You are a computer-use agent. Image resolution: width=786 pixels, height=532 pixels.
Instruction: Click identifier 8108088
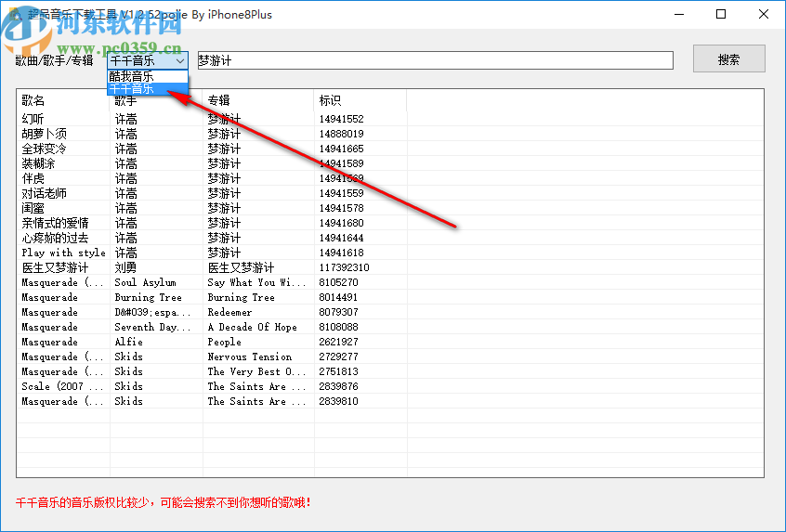point(339,327)
